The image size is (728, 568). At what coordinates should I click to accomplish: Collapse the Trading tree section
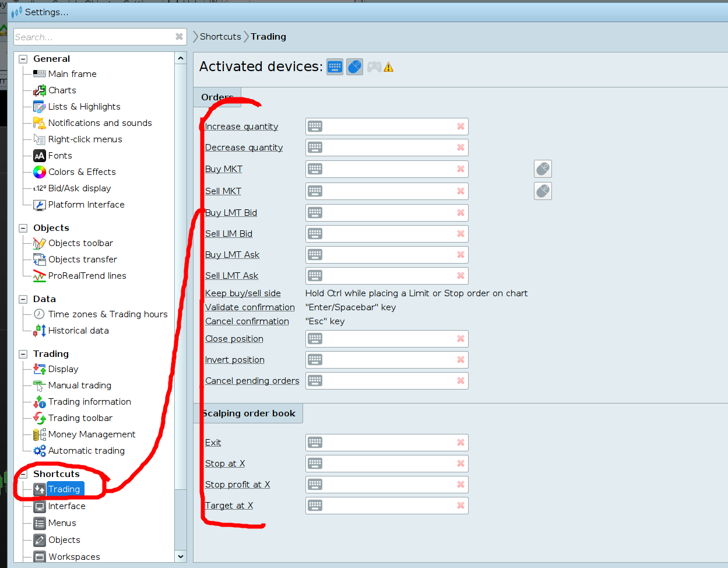click(x=23, y=354)
